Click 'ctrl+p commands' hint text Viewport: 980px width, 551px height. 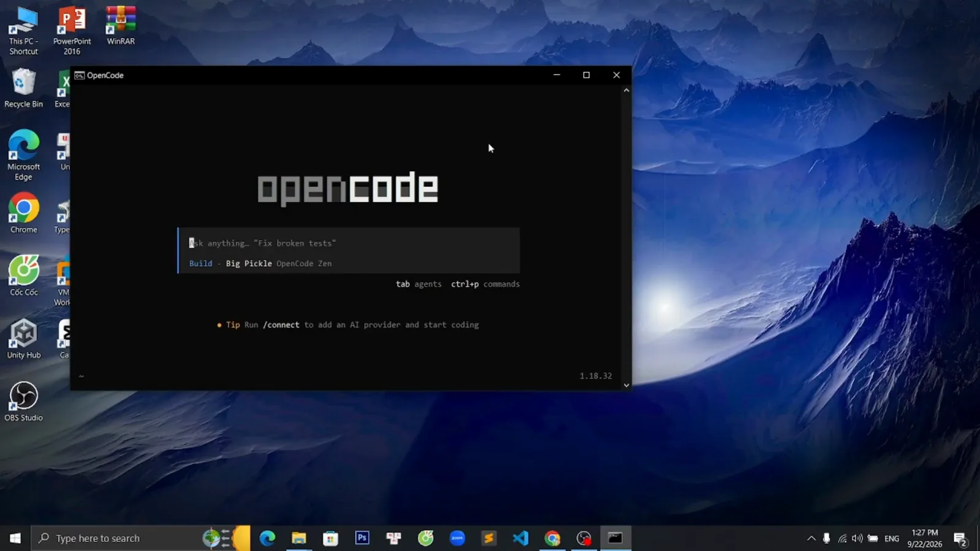485,284
